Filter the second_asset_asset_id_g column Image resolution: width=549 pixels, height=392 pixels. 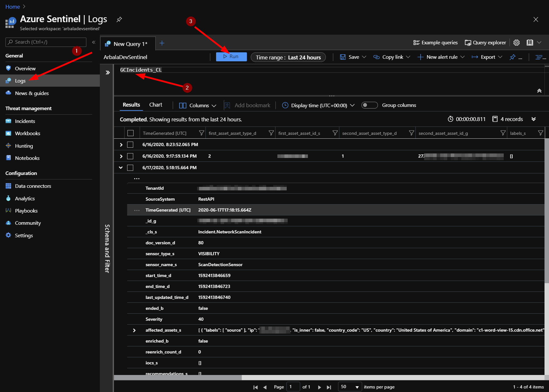[503, 133]
